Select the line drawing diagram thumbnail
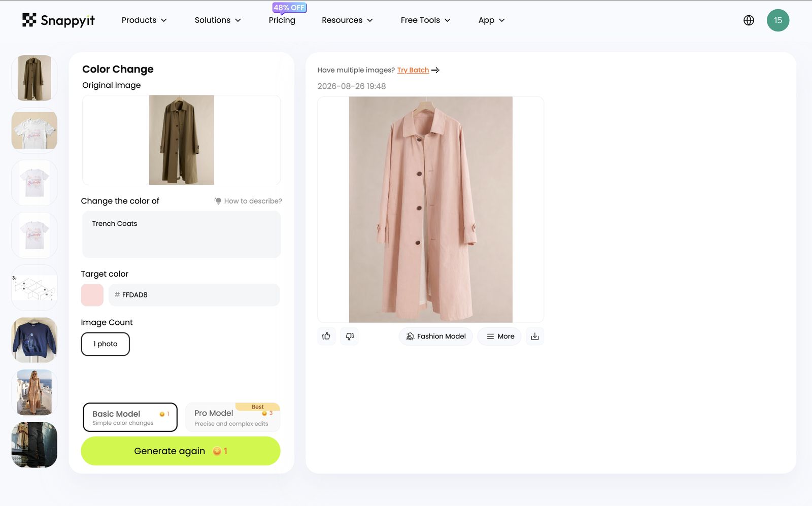The width and height of the screenshot is (812, 506). 35,288
